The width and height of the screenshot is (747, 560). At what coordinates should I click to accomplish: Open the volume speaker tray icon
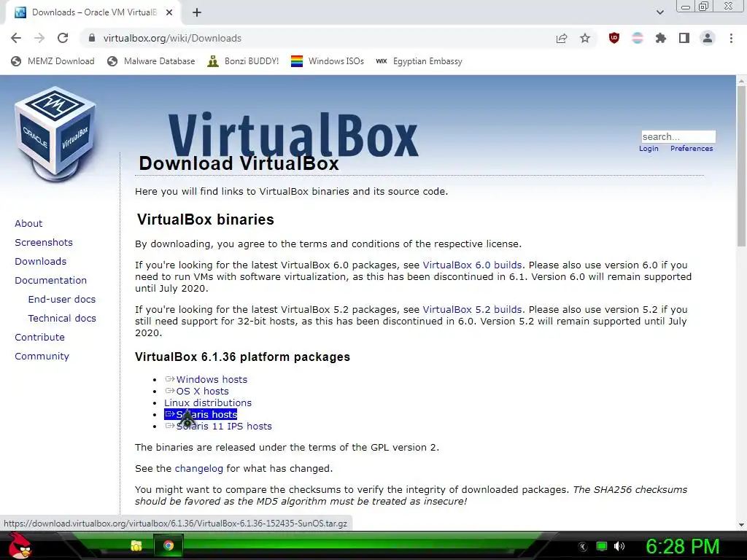619,546
